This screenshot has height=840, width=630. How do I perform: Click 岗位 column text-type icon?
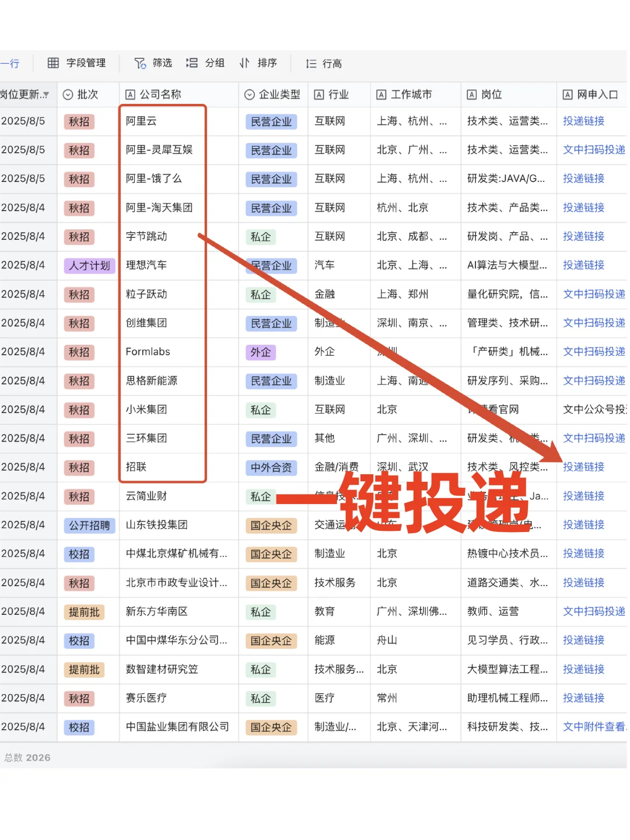tap(472, 94)
